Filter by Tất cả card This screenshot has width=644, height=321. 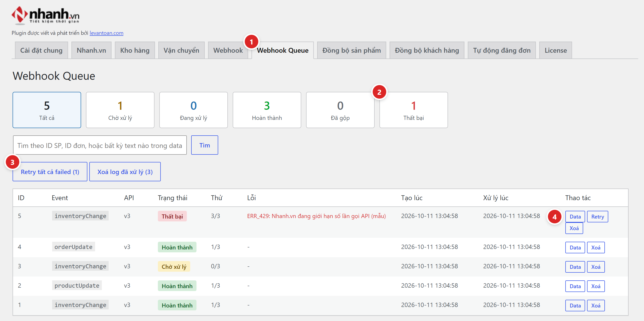[47, 110]
